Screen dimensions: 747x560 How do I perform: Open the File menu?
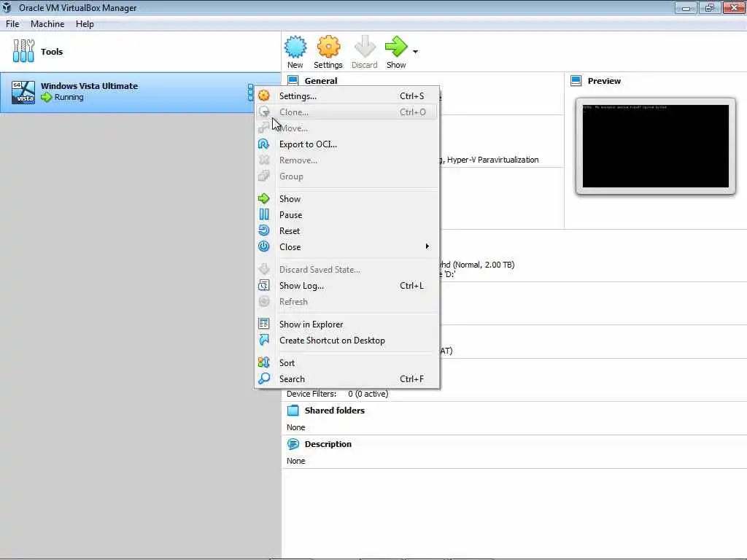tap(12, 24)
